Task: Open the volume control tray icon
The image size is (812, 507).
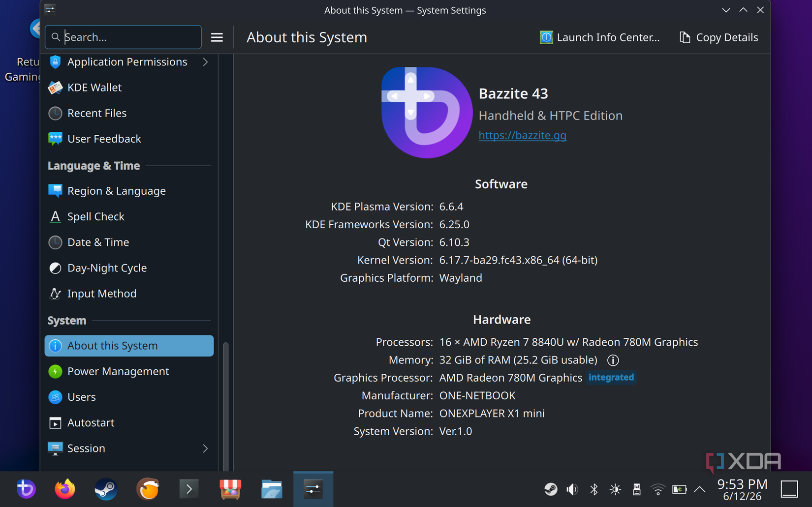Action: [572, 489]
